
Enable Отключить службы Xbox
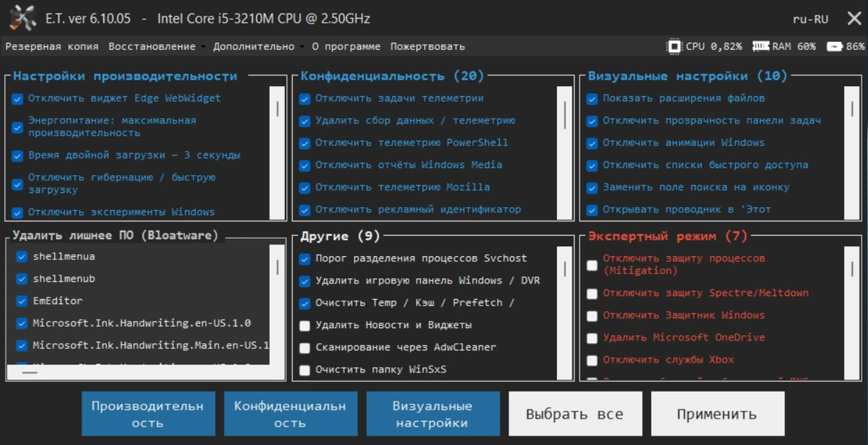coord(592,360)
